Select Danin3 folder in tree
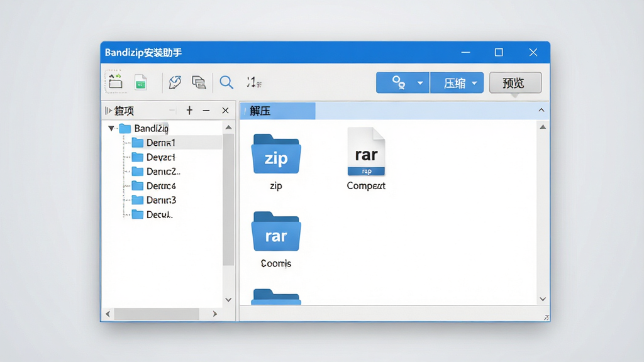Screen dimensions: 644x362 pyautogui.click(x=154, y=200)
